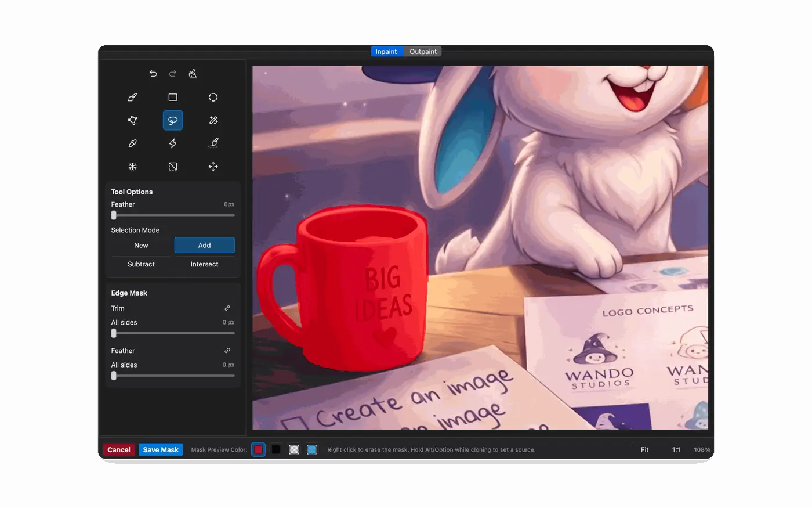Choose the black mask preview color
Image resolution: width=812 pixels, height=508 pixels.
[x=276, y=450]
